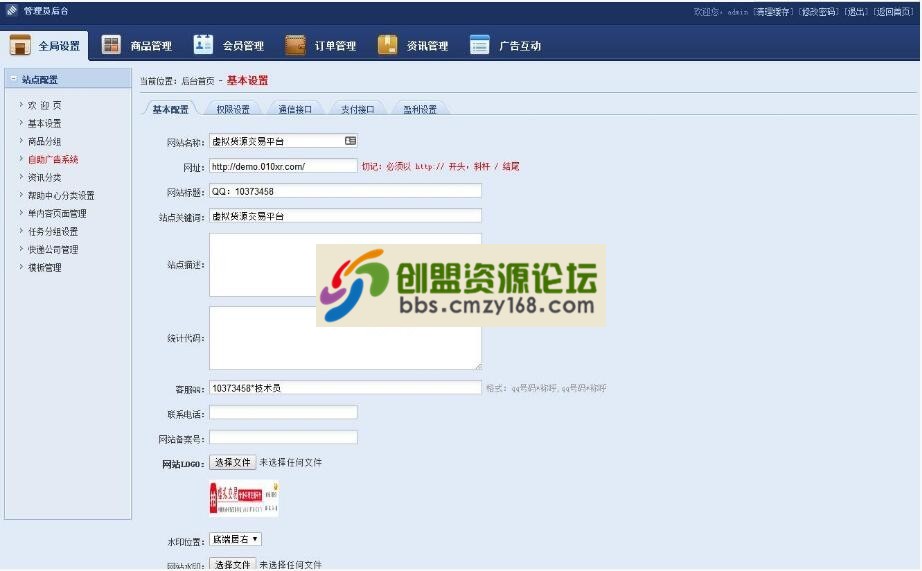Open 帮助中心分类设置 in the sidebar

pos(61,195)
